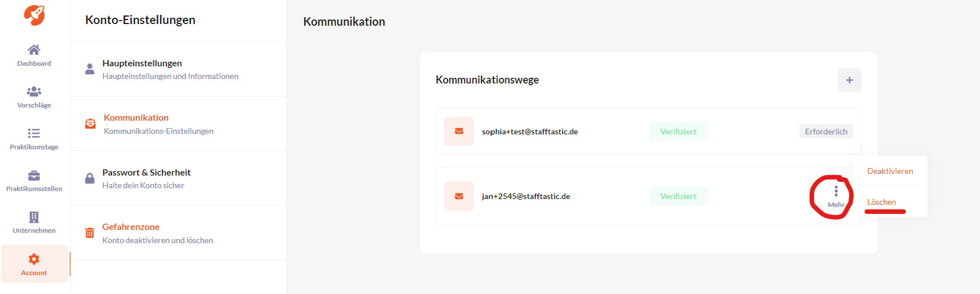Click the envelope icon for jan+2545 email
This screenshot has width=980, height=294.
(x=459, y=196)
